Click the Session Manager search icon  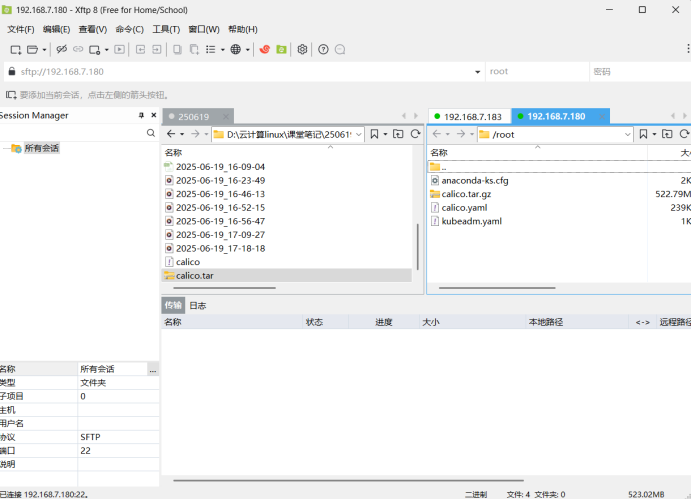coord(151,133)
